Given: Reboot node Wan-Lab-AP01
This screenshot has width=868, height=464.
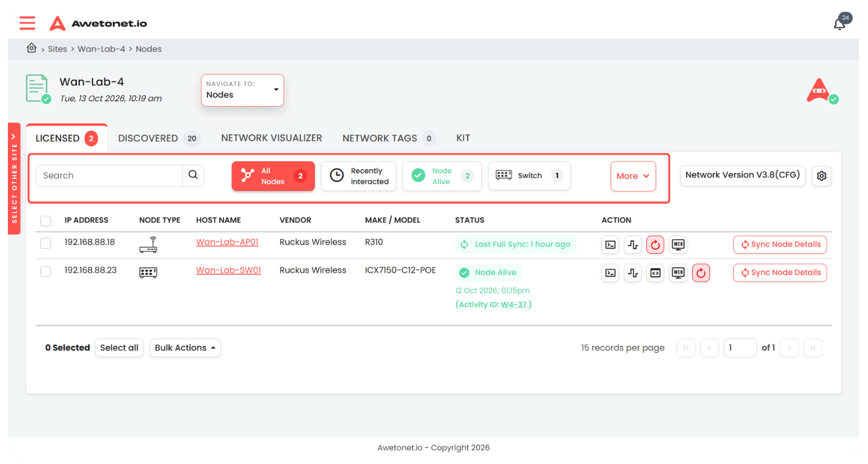Looking at the screenshot, I should (655, 245).
